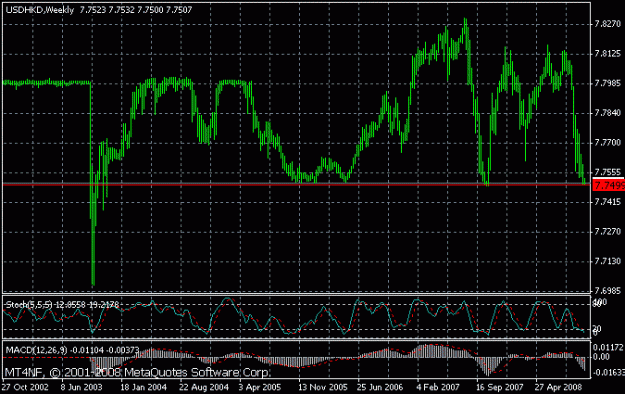Click the MACD(12,26,9) indicator label
625x394 pixels.
(x=37, y=350)
